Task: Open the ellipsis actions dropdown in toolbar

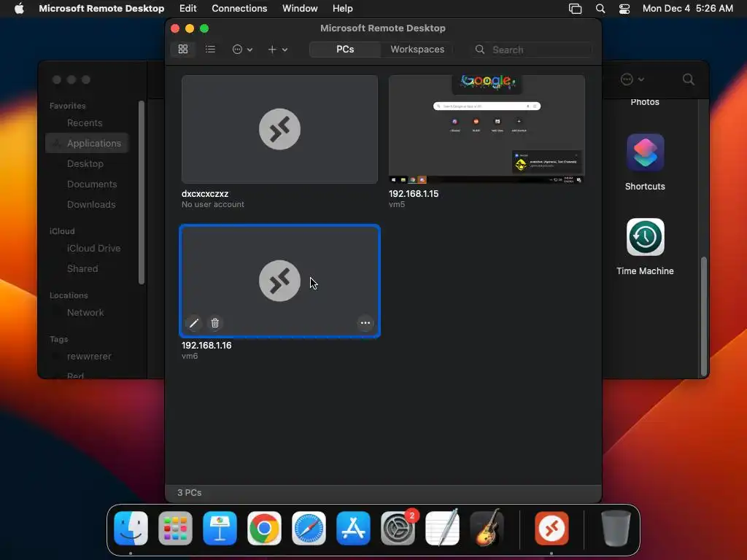Action: click(x=242, y=49)
